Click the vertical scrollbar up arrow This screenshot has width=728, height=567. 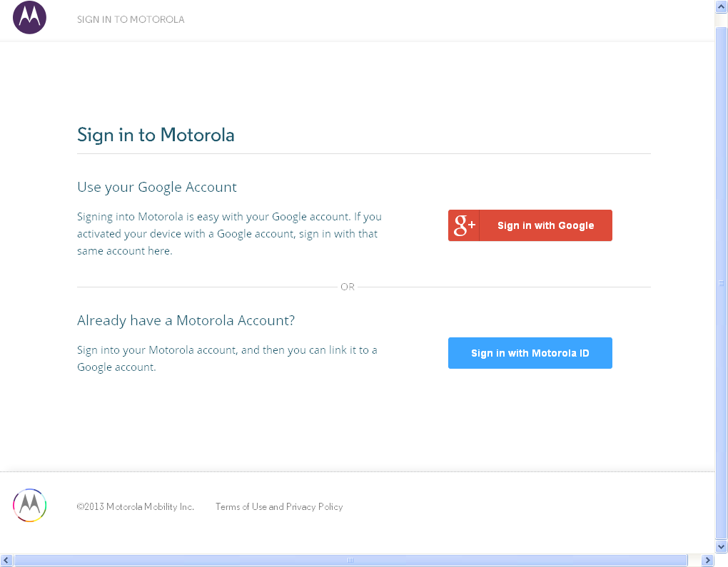point(721,6)
